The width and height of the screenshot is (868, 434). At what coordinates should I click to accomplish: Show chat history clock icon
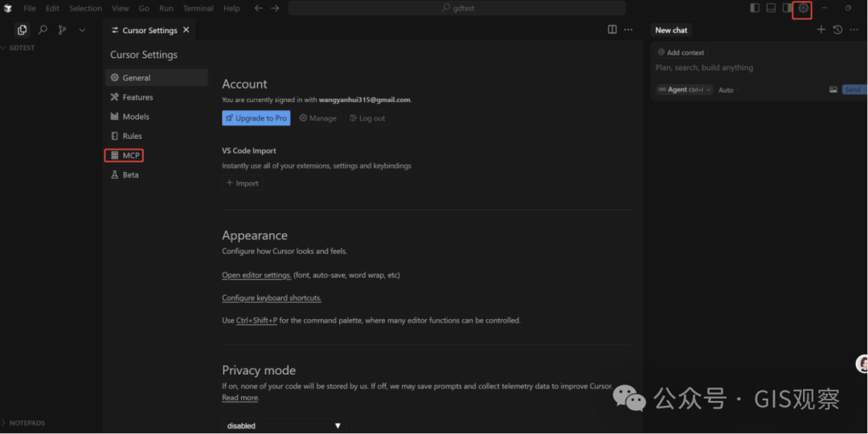(837, 30)
